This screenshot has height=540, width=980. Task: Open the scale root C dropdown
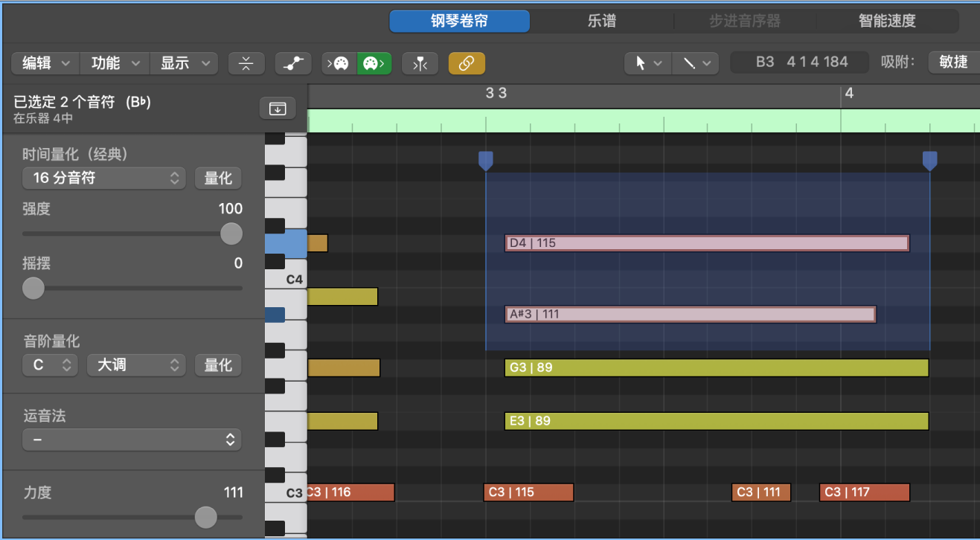click(50, 365)
